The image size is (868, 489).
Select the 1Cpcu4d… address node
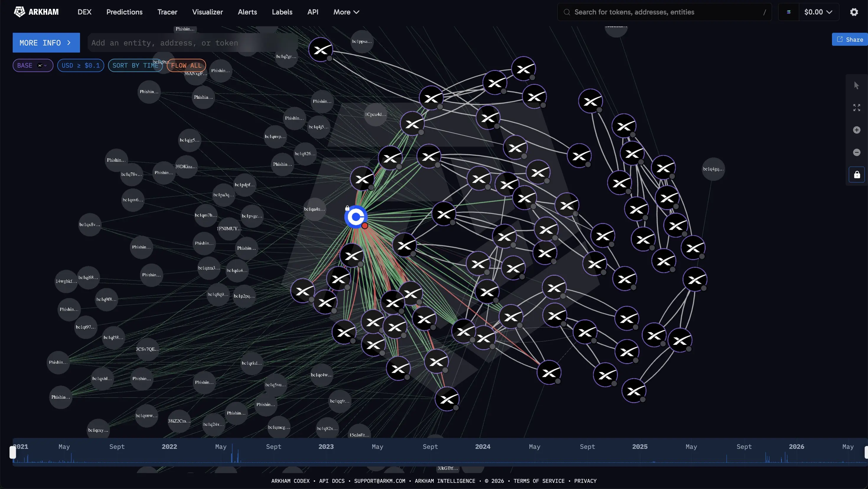375,115
